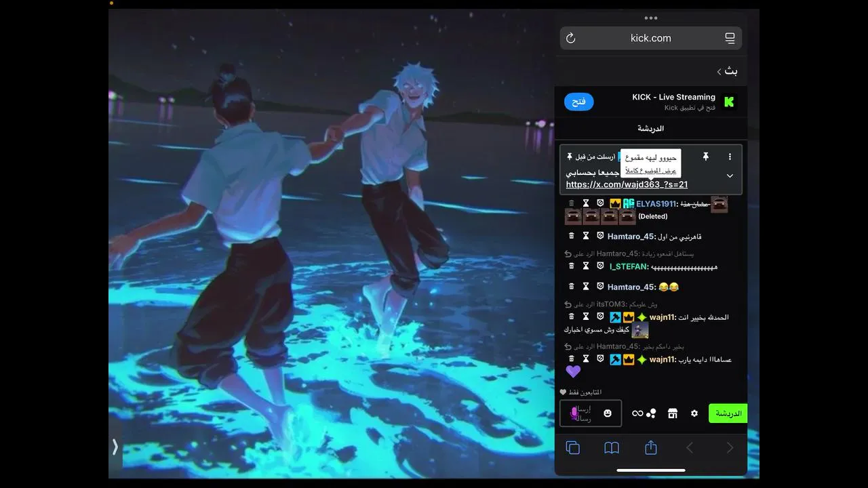Ban ELYAS1911 using the shield icon
This screenshot has height=488, width=868.
(600, 203)
